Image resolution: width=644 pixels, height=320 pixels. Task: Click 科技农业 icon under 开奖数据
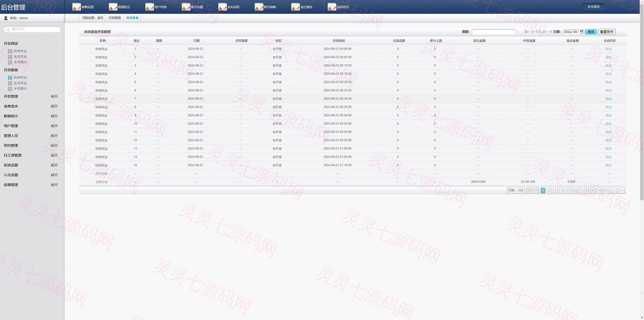point(10,78)
